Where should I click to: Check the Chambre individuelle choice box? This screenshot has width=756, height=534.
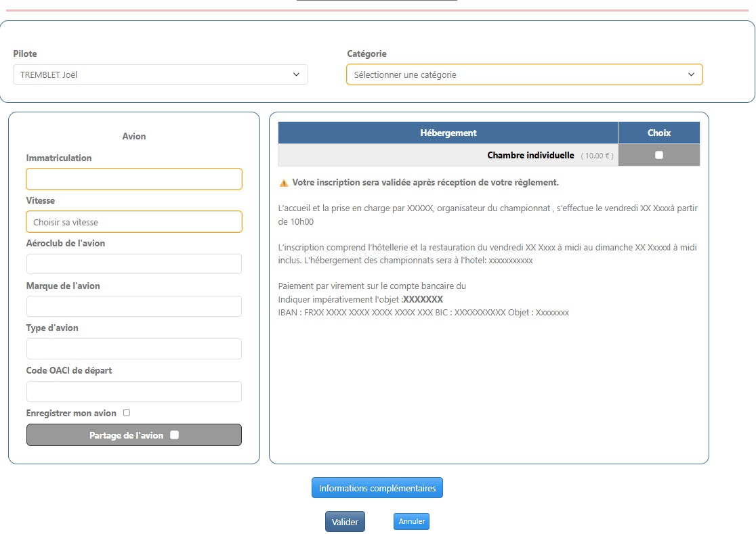(659, 155)
